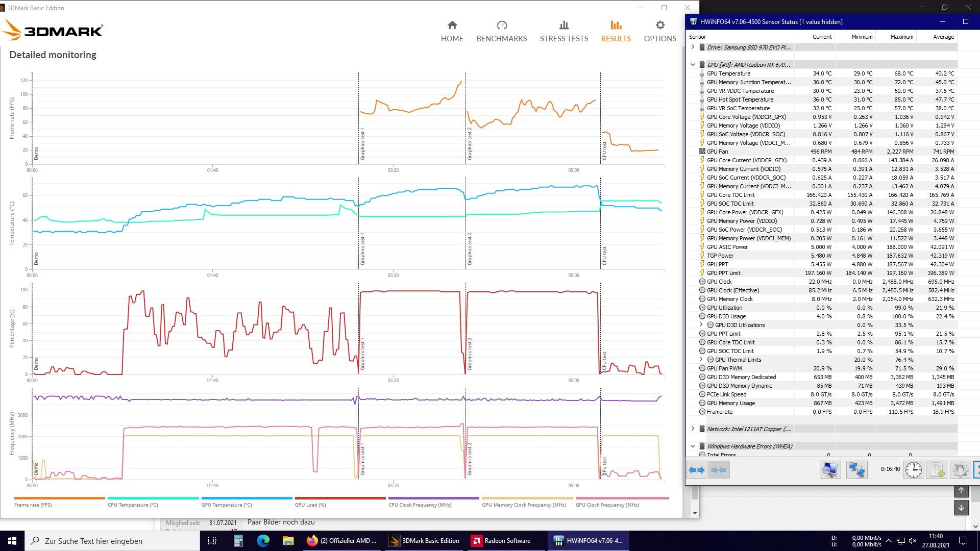This screenshot has width=980, height=551.
Task: Click the network monitors remote icon
Action: pos(856,469)
